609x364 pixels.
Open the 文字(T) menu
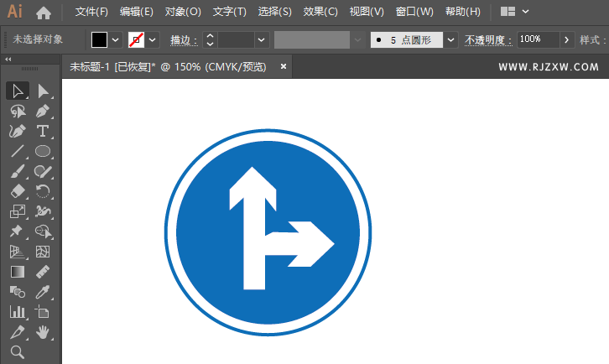pyautogui.click(x=230, y=12)
